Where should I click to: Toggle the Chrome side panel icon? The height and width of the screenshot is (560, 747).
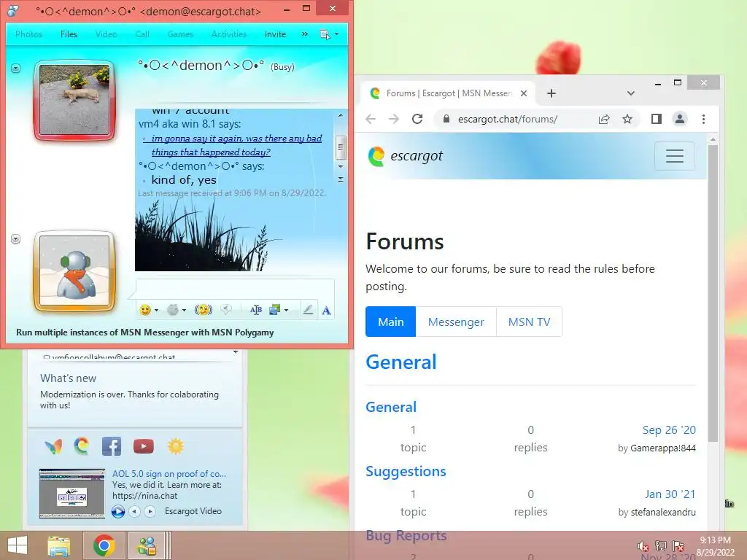657,119
